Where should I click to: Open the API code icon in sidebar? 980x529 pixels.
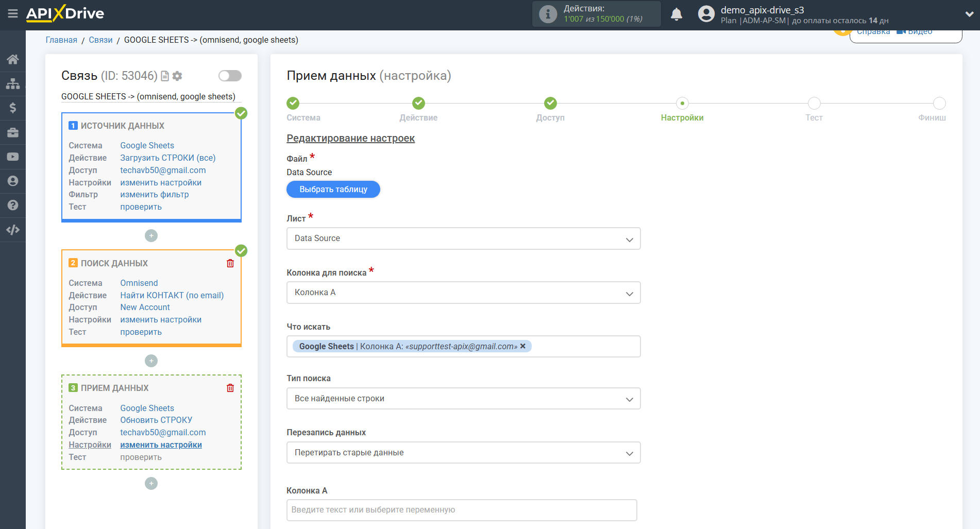[x=13, y=230]
